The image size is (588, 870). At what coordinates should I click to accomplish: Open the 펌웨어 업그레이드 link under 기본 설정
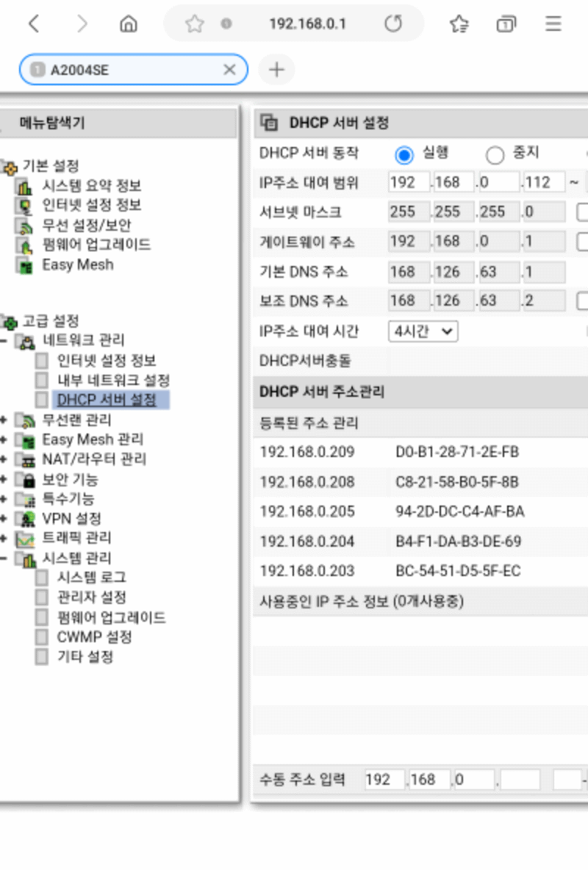coord(96,245)
